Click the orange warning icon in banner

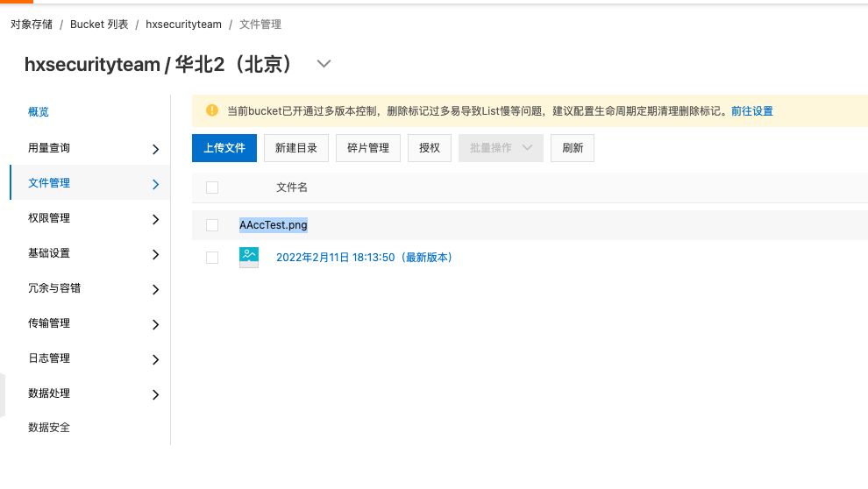212,110
